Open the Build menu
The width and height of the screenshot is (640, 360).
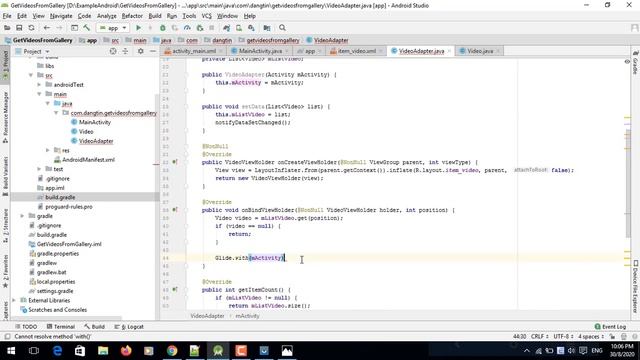coord(155,16)
